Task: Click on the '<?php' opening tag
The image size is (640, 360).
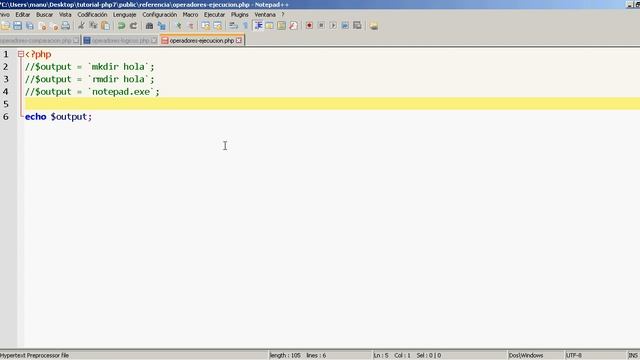Action: 38,54
